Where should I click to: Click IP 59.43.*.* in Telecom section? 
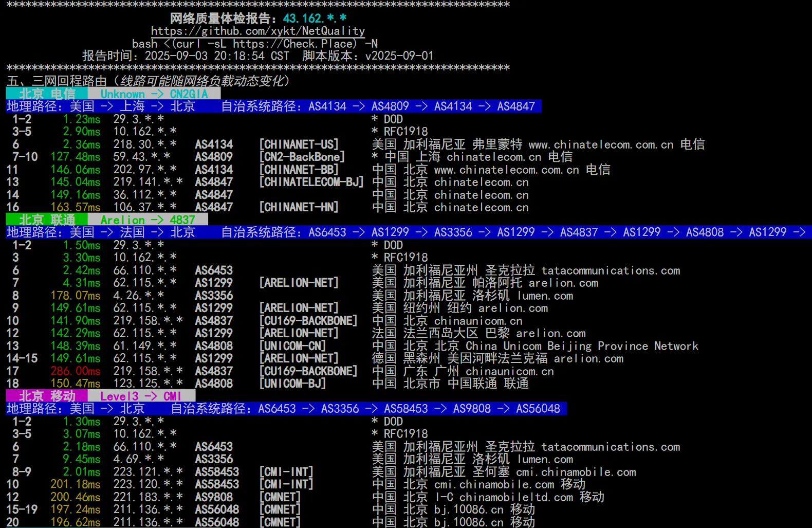tap(142, 157)
